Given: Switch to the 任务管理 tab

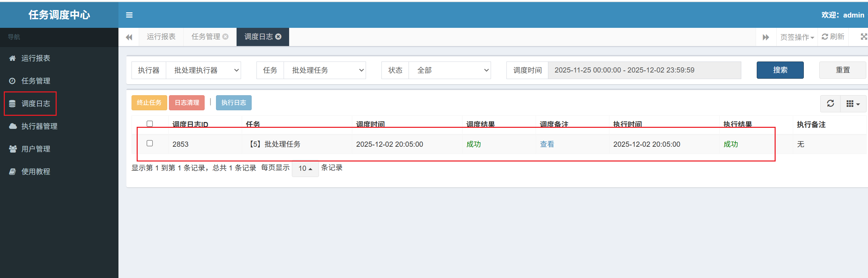Looking at the screenshot, I should point(206,37).
